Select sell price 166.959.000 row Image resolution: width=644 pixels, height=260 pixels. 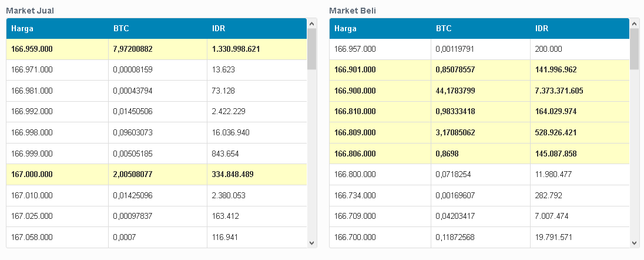[x=32, y=49]
